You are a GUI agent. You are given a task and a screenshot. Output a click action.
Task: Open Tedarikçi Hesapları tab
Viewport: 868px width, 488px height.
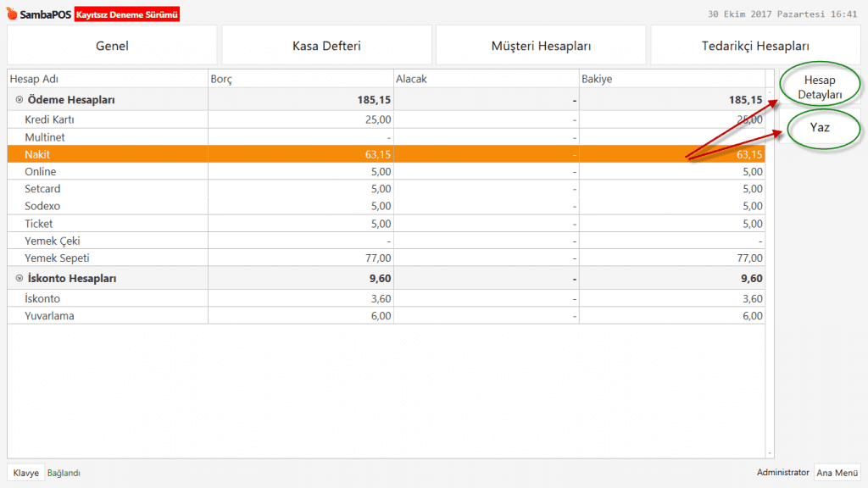(x=755, y=46)
